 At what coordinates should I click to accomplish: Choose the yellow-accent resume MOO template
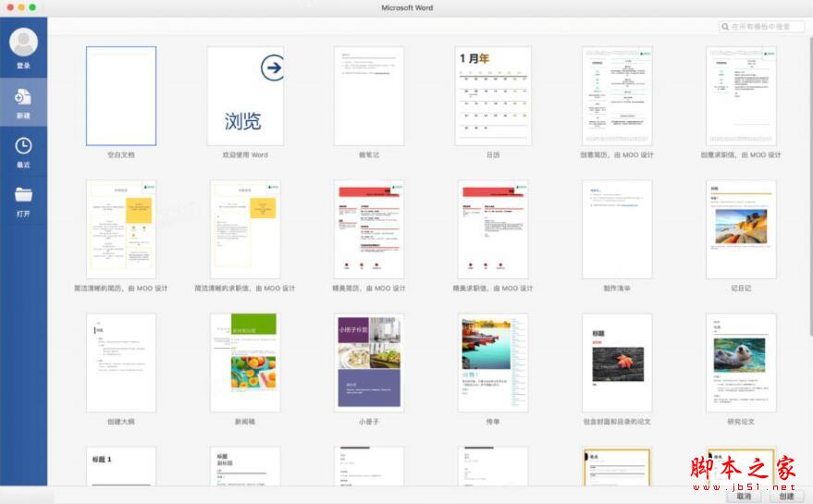tap(121, 229)
